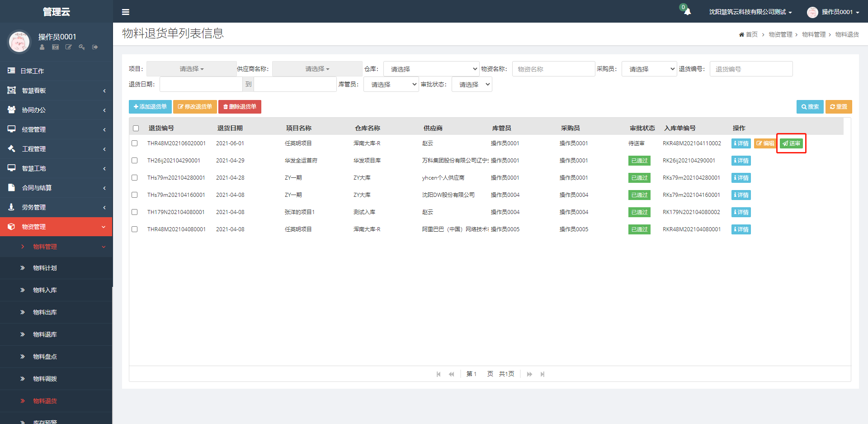Click the 修改退货单 button
Screen dimensions: 868x424
point(195,107)
